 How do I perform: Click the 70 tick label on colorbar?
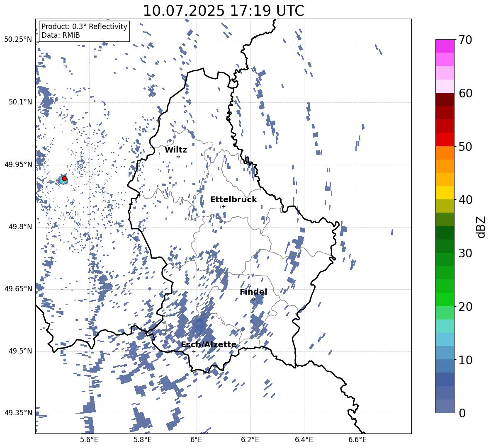[465, 40]
